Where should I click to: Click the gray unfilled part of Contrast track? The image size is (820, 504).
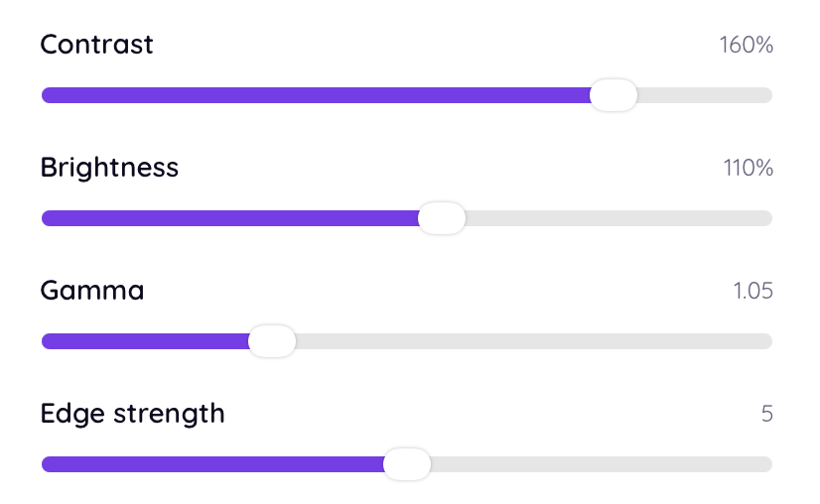[705, 95]
